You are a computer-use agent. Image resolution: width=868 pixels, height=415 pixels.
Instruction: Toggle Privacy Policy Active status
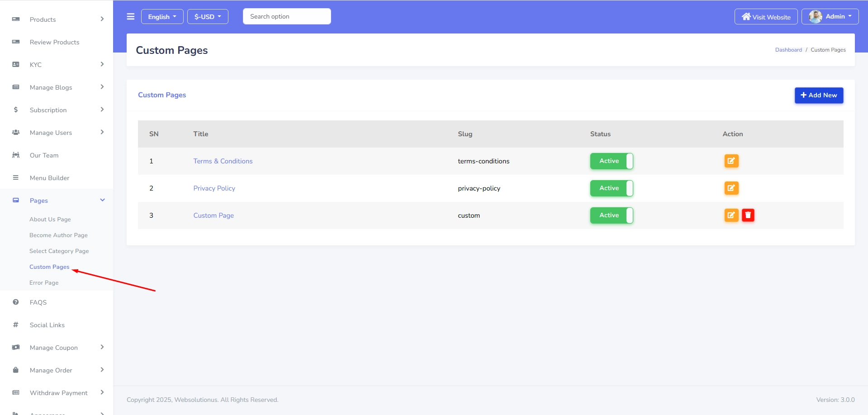(x=612, y=188)
